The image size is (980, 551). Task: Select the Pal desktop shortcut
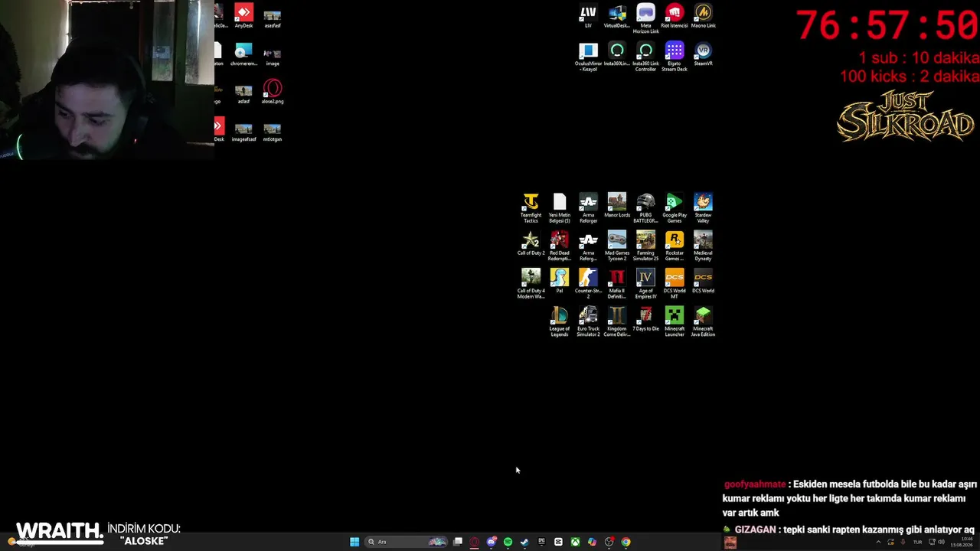point(560,281)
